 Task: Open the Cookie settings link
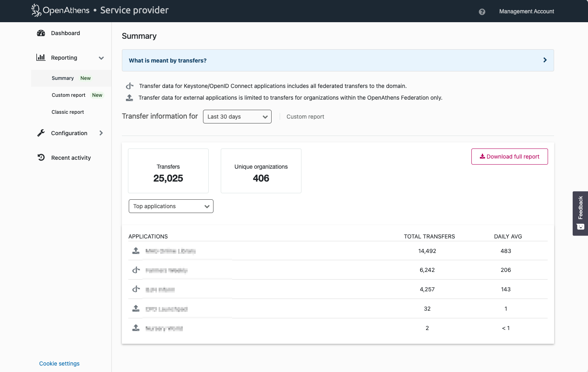59,364
